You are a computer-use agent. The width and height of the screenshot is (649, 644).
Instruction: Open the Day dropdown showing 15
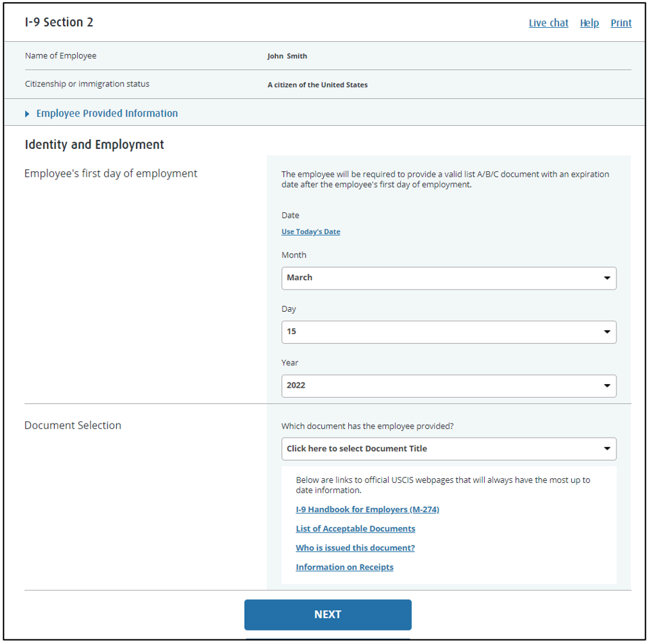pos(448,332)
